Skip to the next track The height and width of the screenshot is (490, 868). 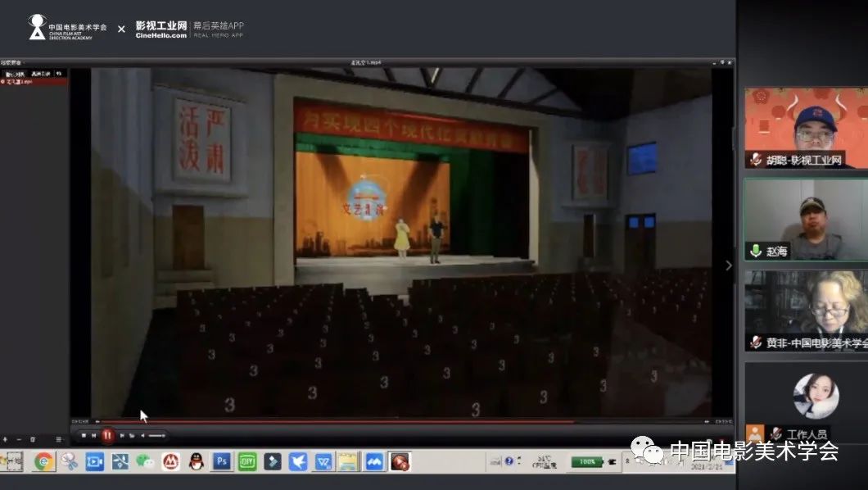122,436
